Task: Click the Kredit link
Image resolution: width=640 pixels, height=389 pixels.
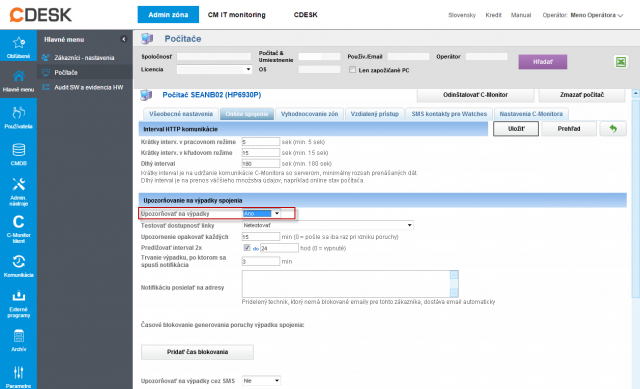Action: (493, 15)
